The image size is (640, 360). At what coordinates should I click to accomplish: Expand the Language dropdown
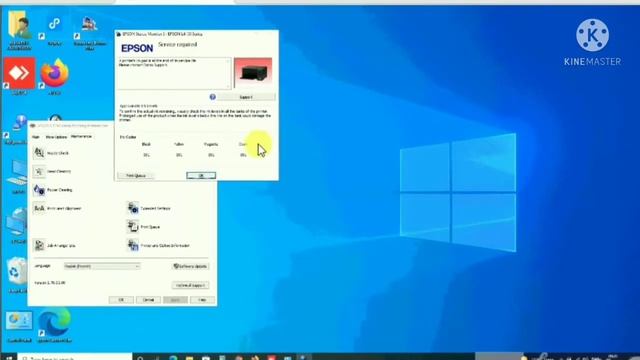coord(102,266)
